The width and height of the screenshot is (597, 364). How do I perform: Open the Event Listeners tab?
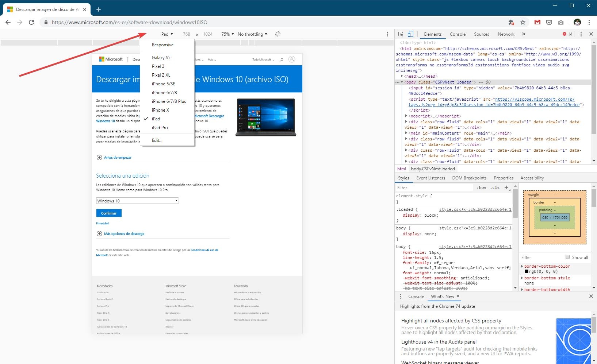pyautogui.click(x=430, y=178)
